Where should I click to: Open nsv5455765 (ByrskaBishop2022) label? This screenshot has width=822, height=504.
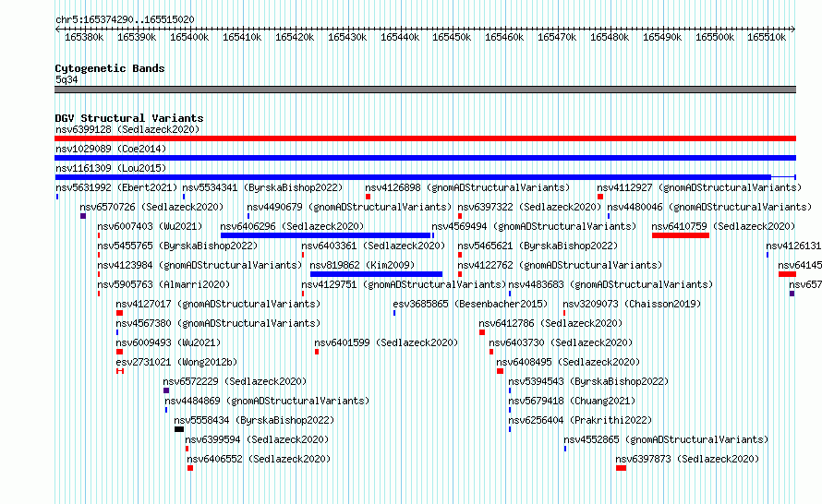click(x=177, y=246)
